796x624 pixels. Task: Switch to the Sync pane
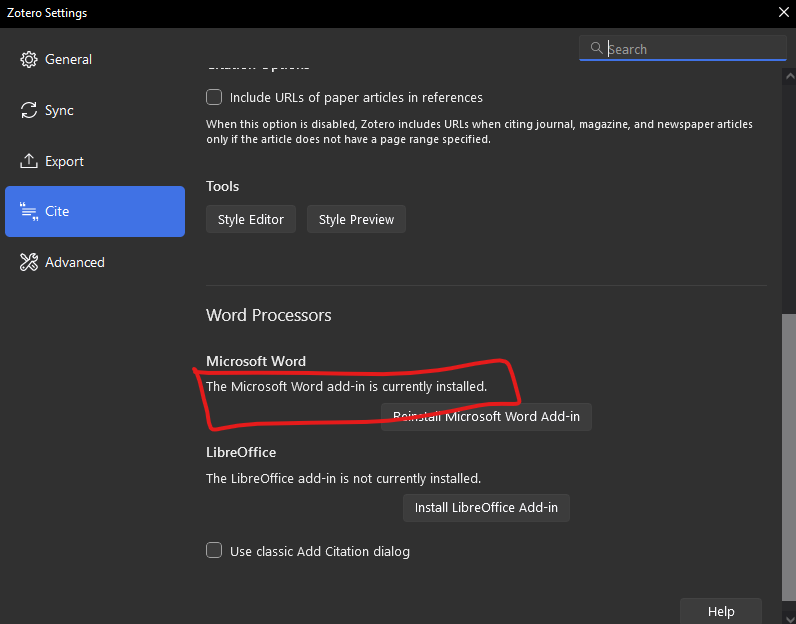click(x=95, y=110)
